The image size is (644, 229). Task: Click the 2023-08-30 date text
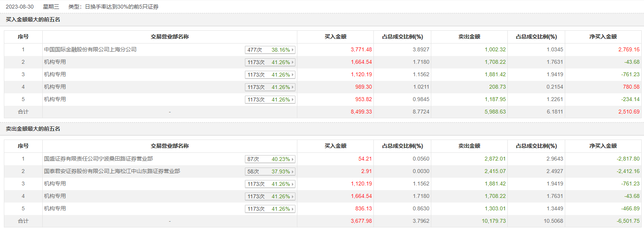pos(19,7)
